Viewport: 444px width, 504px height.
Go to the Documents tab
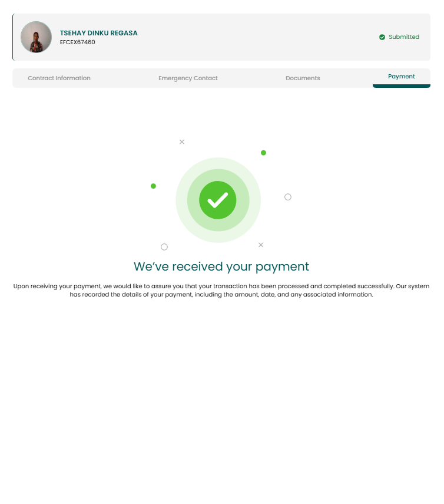pyautogui.click(x=303, y=78)
